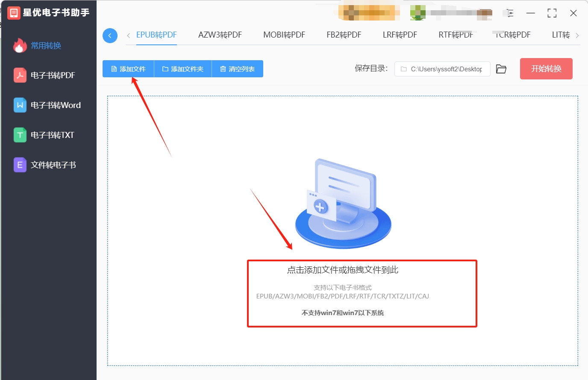
Task: Start conversion with 开始转换 button
Action: tap(546, 69)
